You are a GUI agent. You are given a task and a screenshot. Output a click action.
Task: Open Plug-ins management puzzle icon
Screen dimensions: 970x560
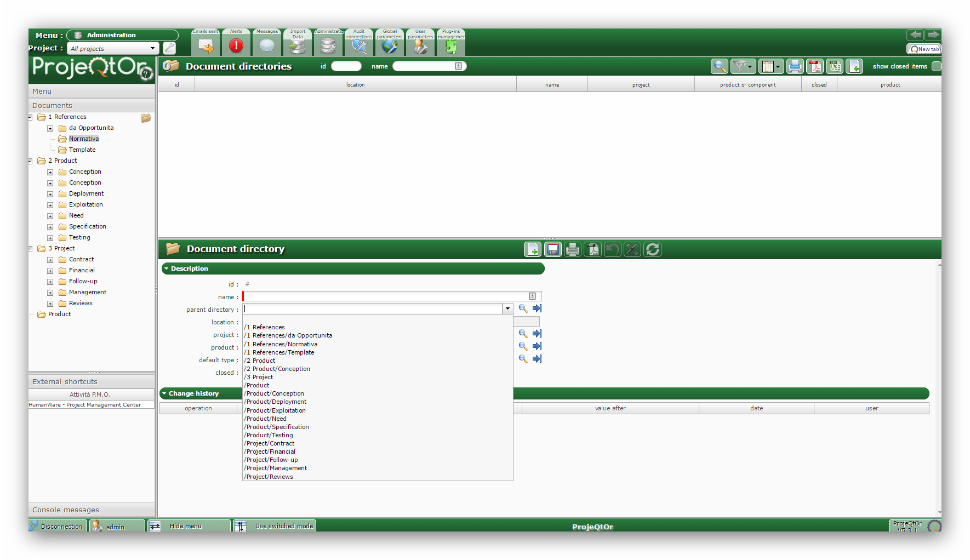(451, 47)
